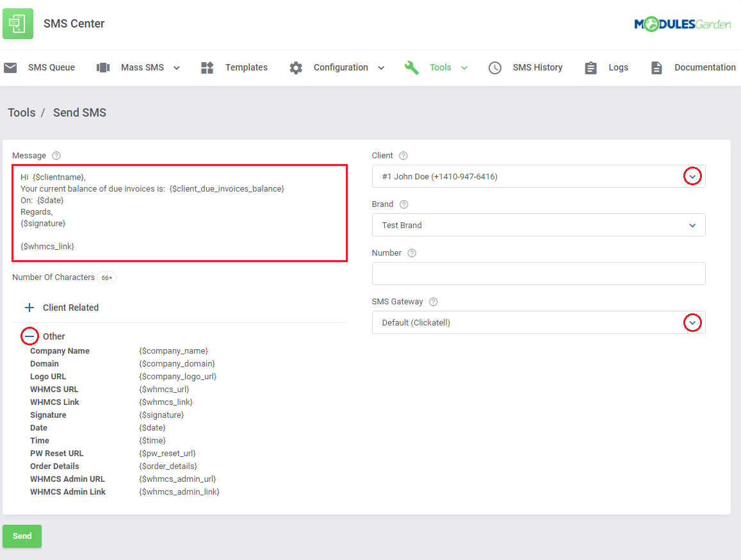Click the {$whmcs_link} variable in the Other list
741x560 pixels.
(166, 402)
